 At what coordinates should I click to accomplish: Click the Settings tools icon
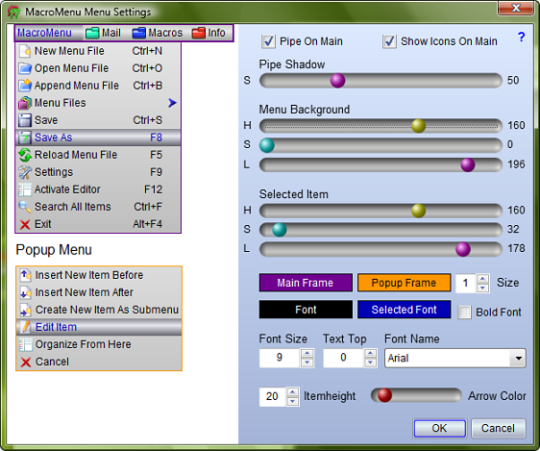[25, 172]
